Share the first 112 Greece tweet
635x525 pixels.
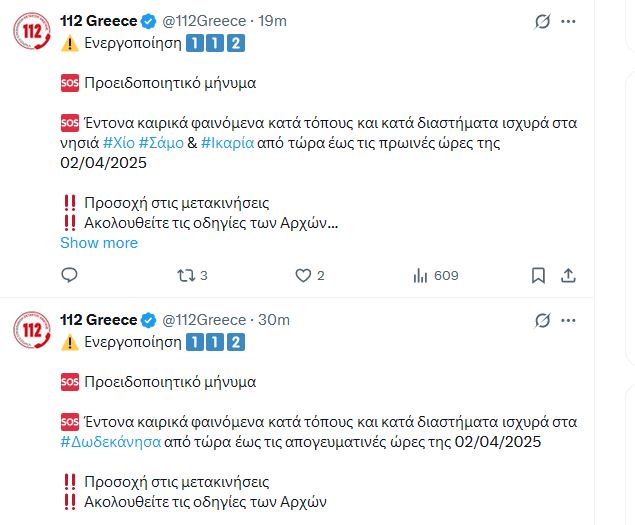coord(568,275)
